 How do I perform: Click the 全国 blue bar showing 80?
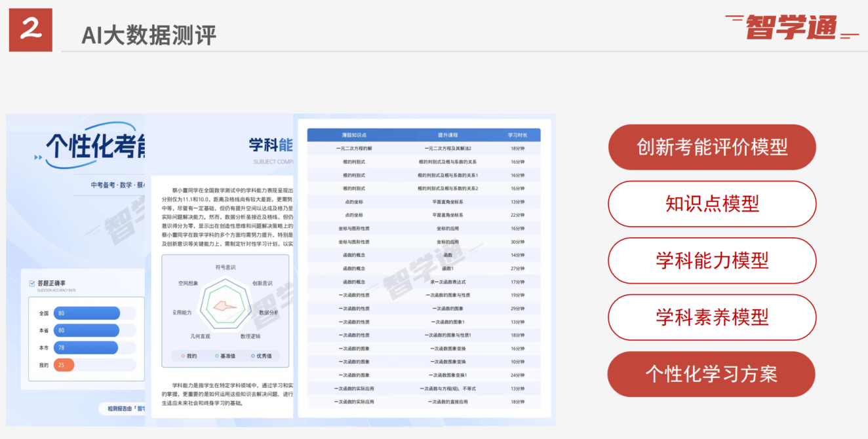[87, 313]
